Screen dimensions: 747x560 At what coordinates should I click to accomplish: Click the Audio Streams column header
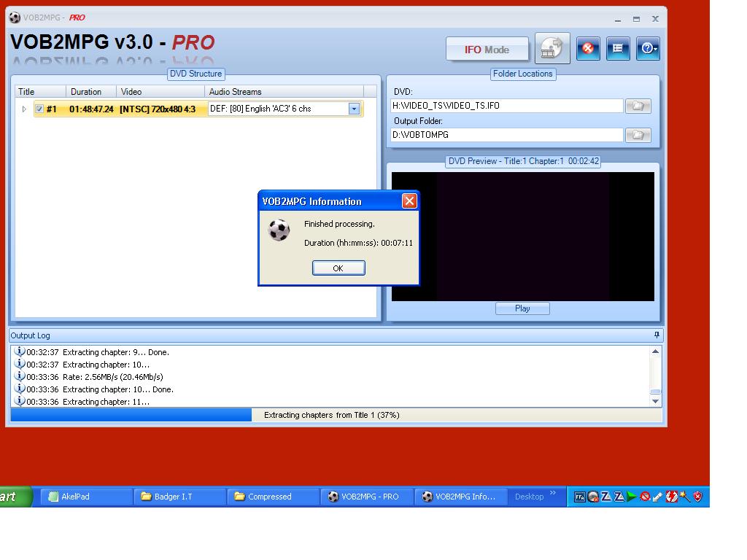[285, 92]
